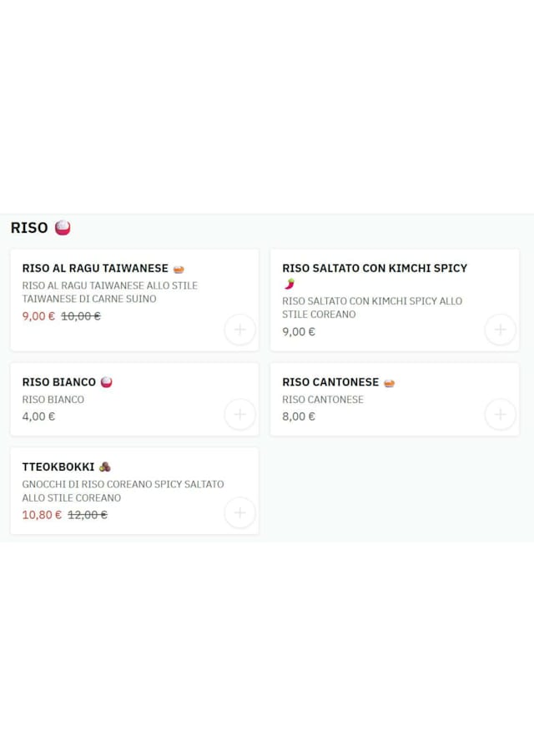Select the Tteokbokki item name
Image resolution: width=534 pixels, height=756 pixels.
click(x=58, y=467)
